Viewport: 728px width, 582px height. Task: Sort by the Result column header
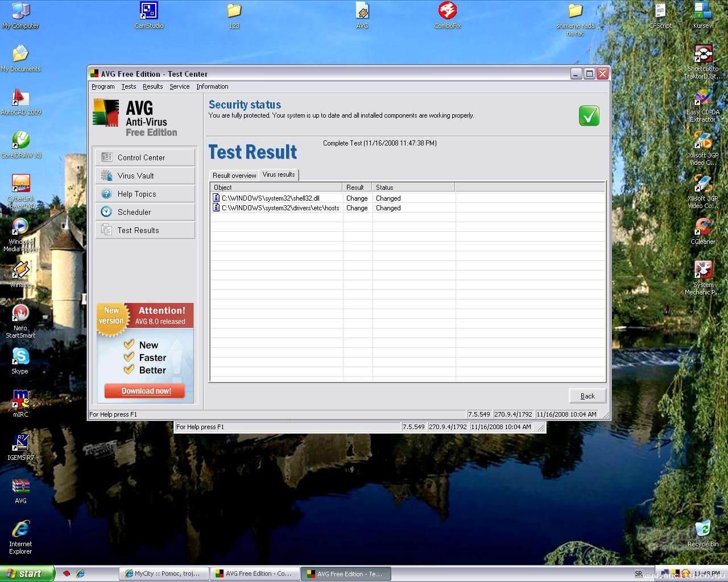point(358,187)
